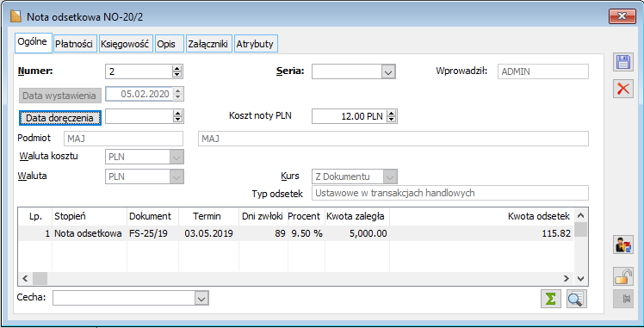Click the Koszt noty PLN spinner
Image resolution: width=644 pixels, height=328 pixels.
[392, 116]
